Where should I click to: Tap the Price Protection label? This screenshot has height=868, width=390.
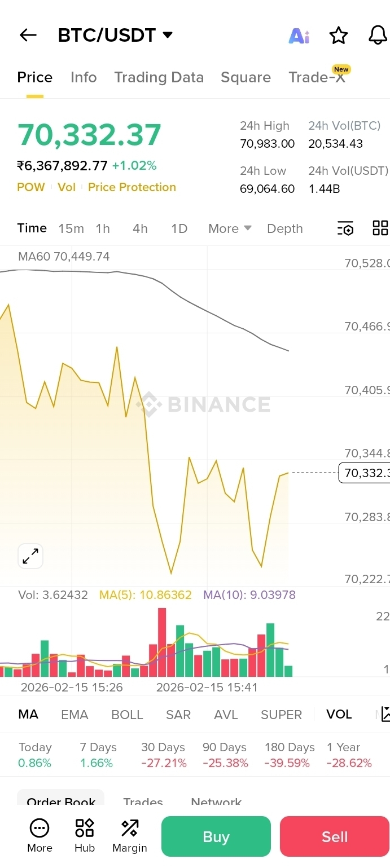coord(132,187)
